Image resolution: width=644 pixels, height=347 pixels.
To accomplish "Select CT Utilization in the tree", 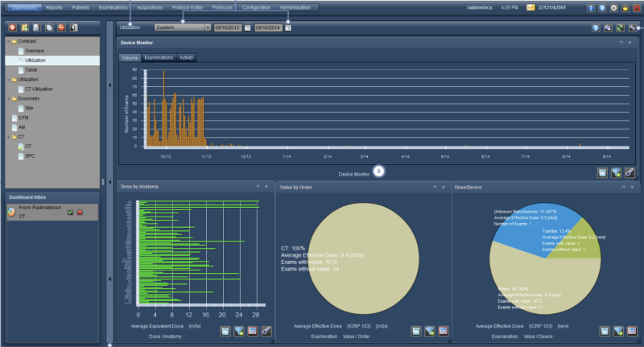I will coord(40,89).
